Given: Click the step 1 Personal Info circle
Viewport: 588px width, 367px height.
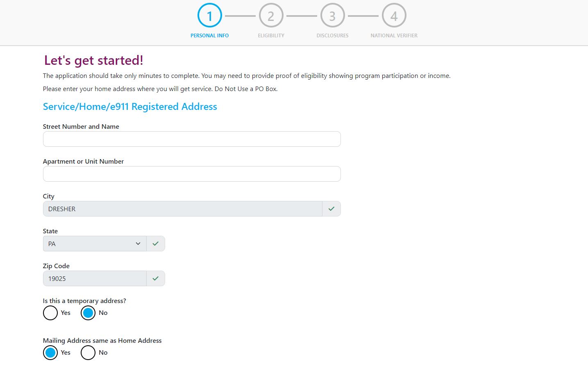Looking at the screenshot, I should [209, 16].
